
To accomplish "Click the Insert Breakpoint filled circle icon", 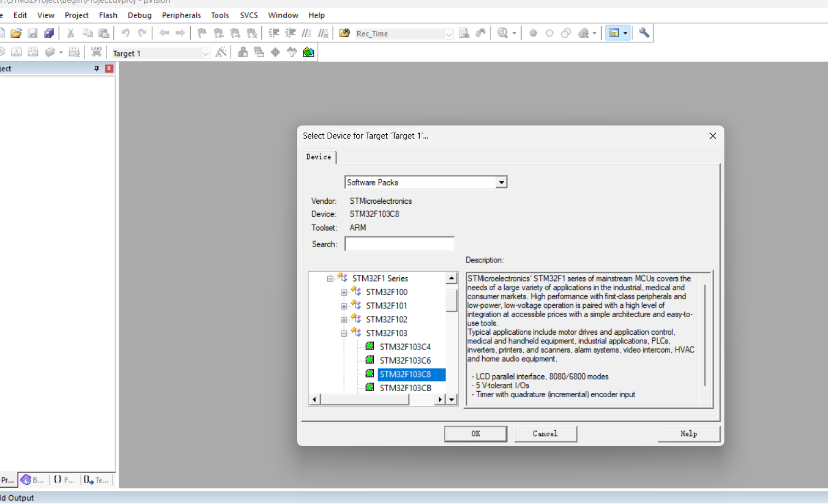I will [x=533, y=33].
